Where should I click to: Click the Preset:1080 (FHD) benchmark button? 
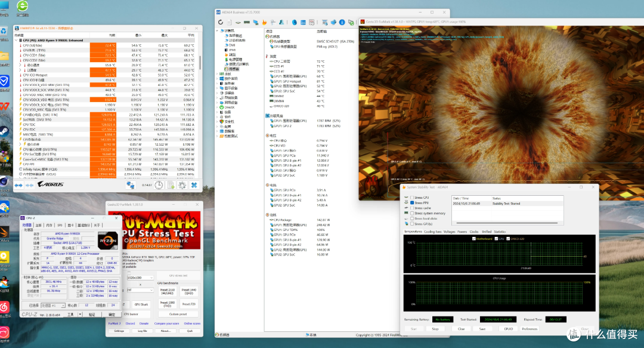[167, 304]
